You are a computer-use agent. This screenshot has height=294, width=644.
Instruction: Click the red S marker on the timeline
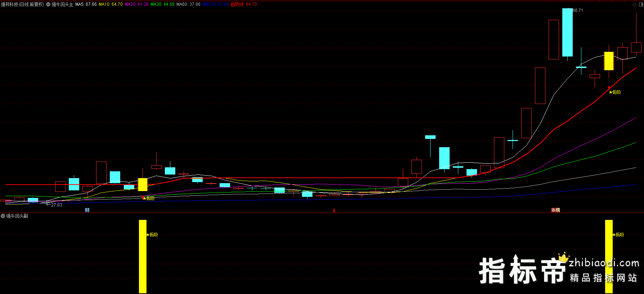(x=334, y=211)
